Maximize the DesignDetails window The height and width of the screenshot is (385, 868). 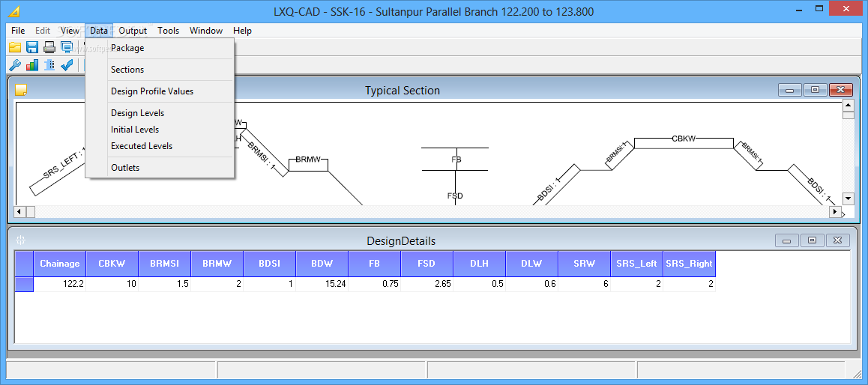[812, 240]
